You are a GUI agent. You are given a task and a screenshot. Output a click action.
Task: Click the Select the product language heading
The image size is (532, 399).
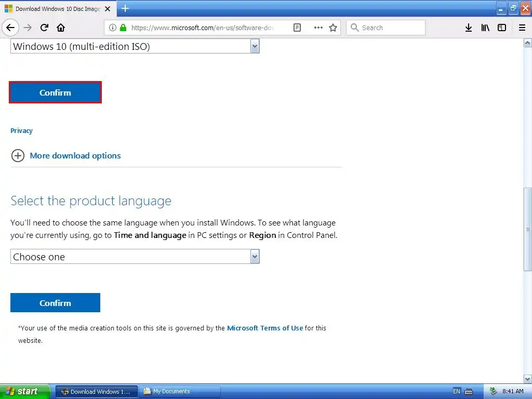91,201
